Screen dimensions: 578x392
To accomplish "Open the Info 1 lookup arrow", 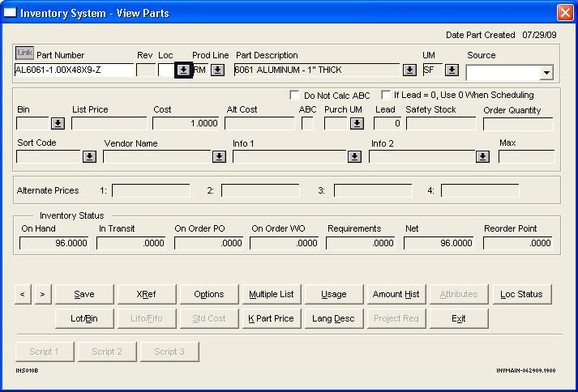I will pyautogui.click(x=354, y=156).
